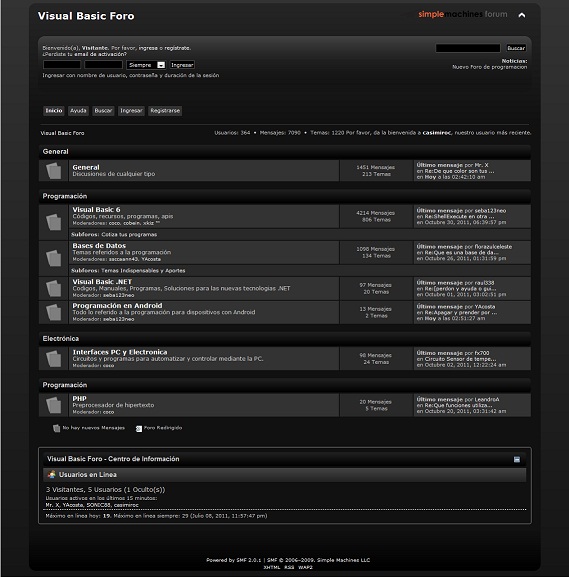
Task: Click the Ingresar login button
Action: pyautogui.click(x=182, y=65)
